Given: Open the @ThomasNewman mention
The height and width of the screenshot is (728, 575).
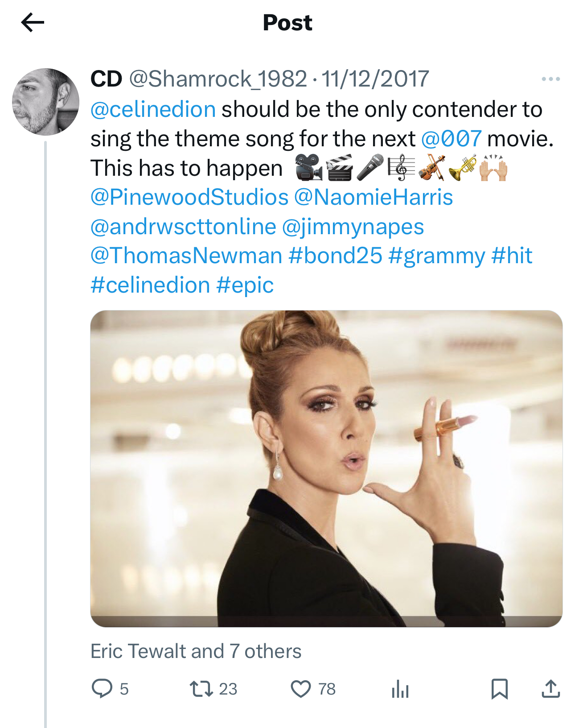Looking at the screenshot, I should (186, 256).
